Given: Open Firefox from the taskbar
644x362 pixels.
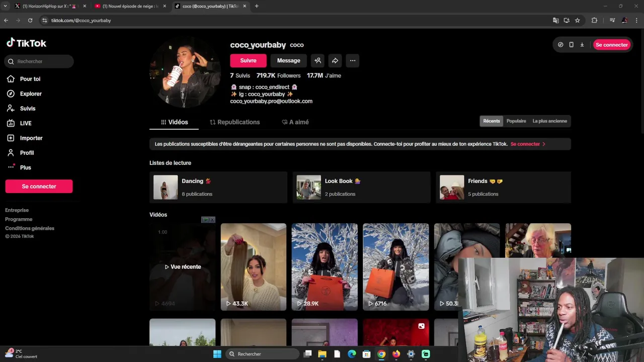Looking at the screenshot, I should 396,354.
